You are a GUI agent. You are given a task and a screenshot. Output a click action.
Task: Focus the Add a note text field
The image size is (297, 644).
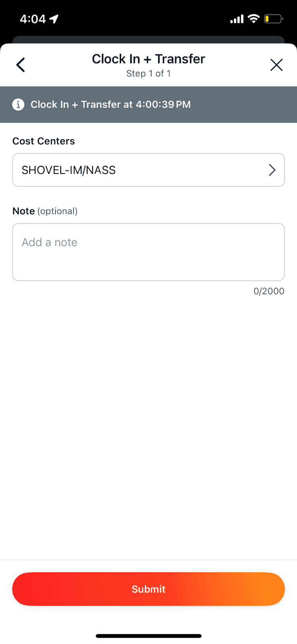click(x=148, y=252)
